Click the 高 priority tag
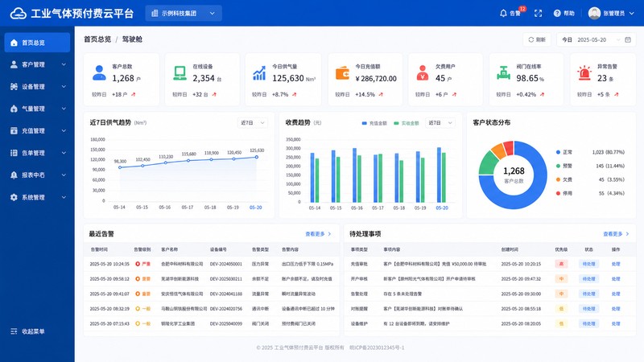 click(561, 264)
